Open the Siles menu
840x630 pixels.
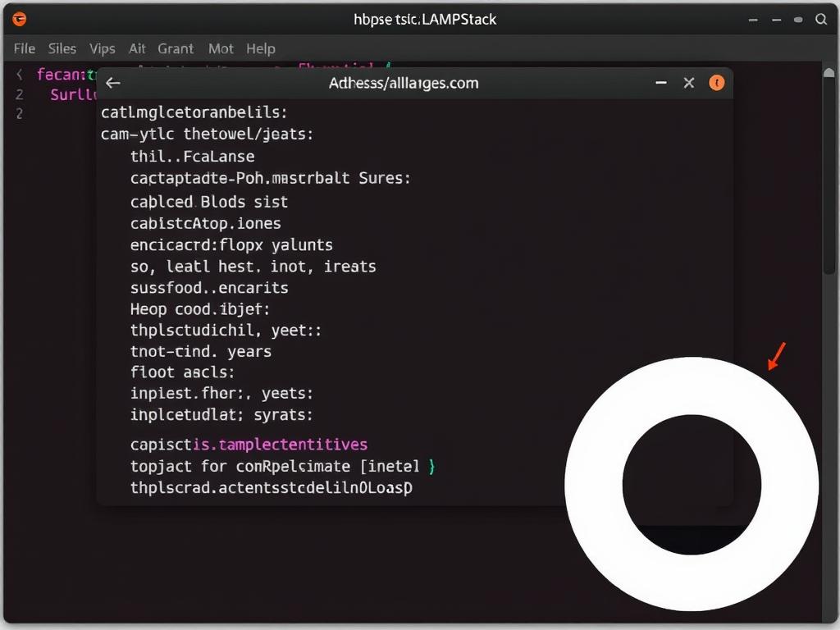[x=62, y=48]
